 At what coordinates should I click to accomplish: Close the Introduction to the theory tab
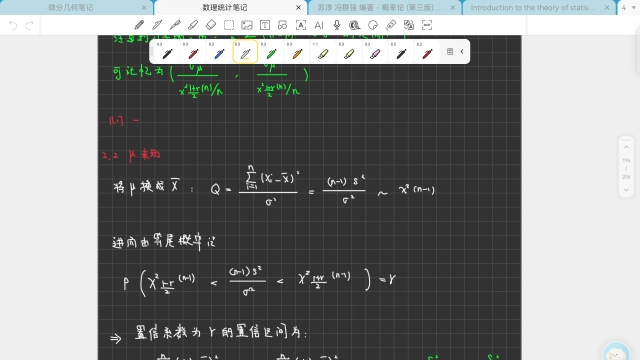pyautogui.click(x=607, y=8)
